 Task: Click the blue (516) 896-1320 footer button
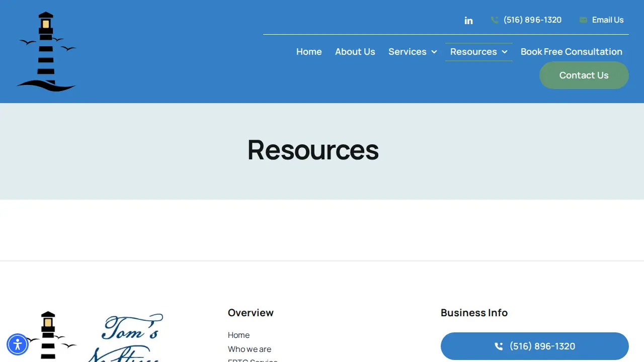[x=535, y=346]
